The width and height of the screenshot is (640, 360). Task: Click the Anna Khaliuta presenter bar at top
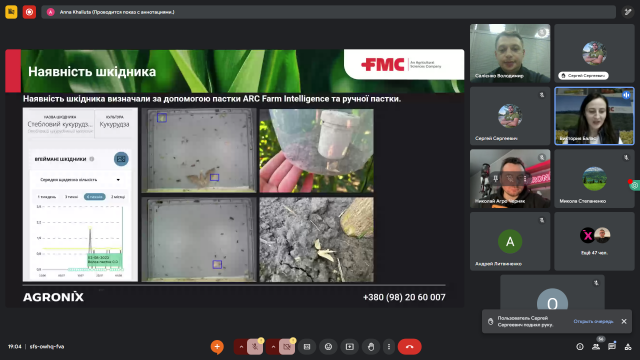(328, 12)
